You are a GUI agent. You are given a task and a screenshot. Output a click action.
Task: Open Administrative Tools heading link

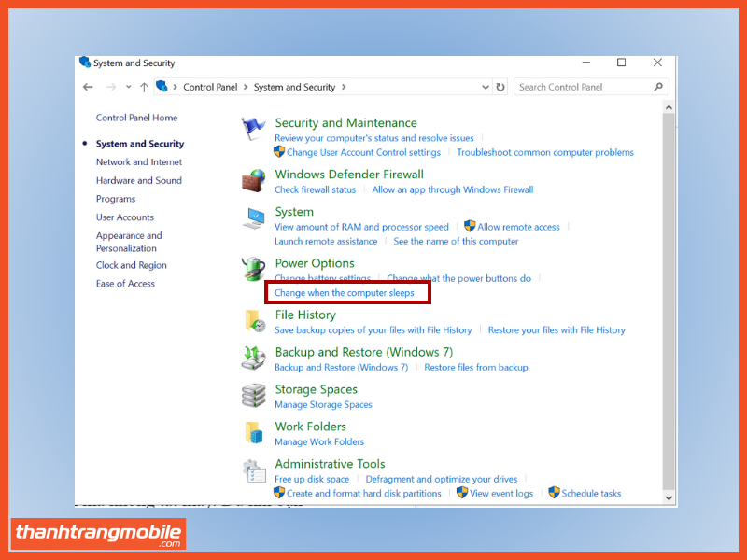click(330, 464)
